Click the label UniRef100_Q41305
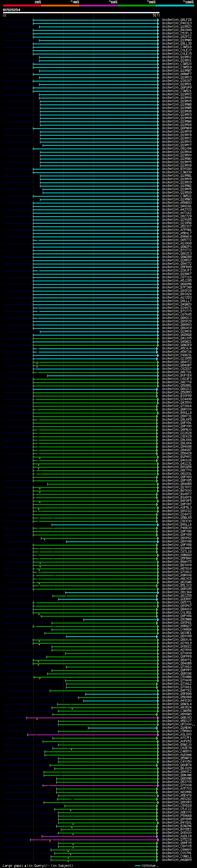 (x=177, y=338)
